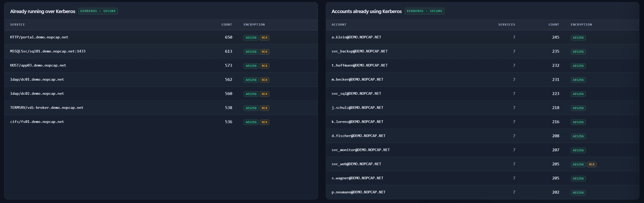Click AES256 tag on svc_backup row
Viewport: 644px width, 203px height.
(578, 52)
